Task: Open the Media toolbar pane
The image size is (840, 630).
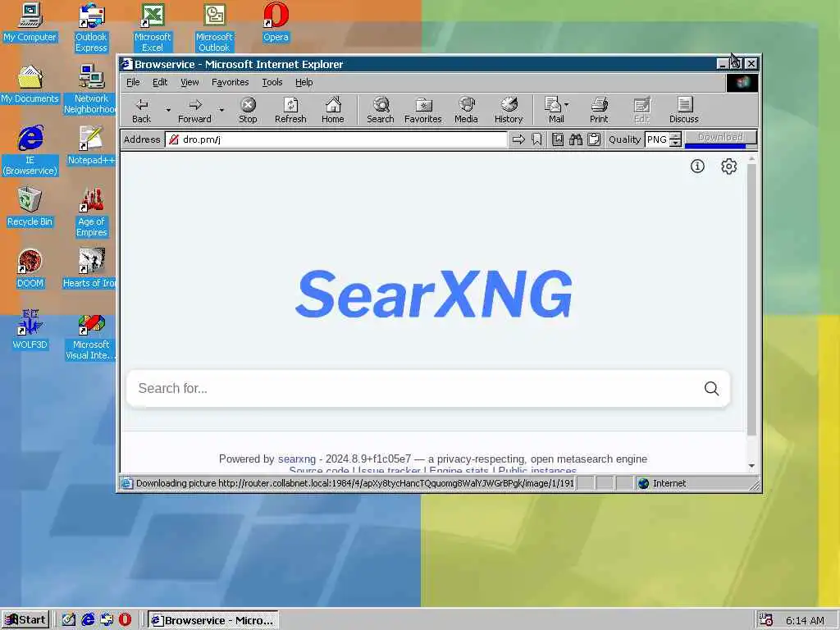Action: click(x=466, y=111)
